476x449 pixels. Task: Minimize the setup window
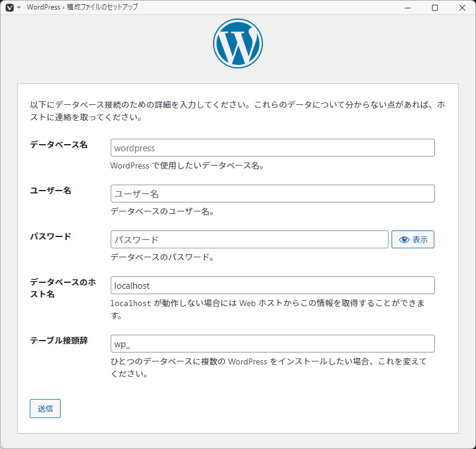coord(408,8)
